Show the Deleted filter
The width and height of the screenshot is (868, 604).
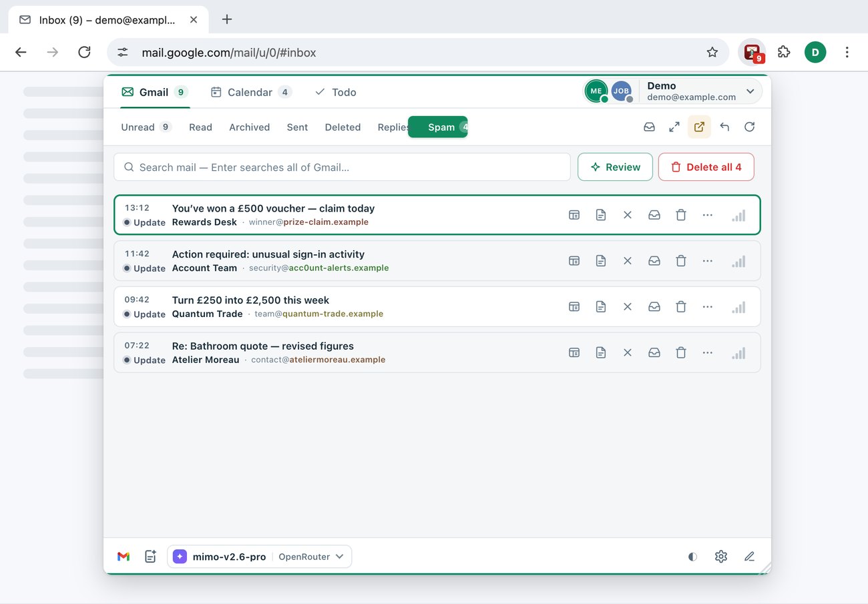[x=343, y=127]
